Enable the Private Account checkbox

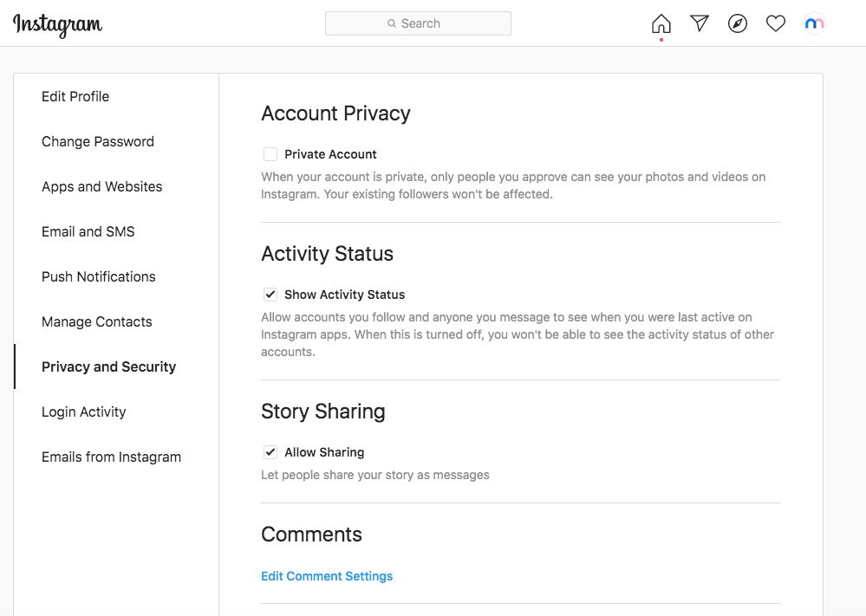pyautogui.click(x=270, y=154)
